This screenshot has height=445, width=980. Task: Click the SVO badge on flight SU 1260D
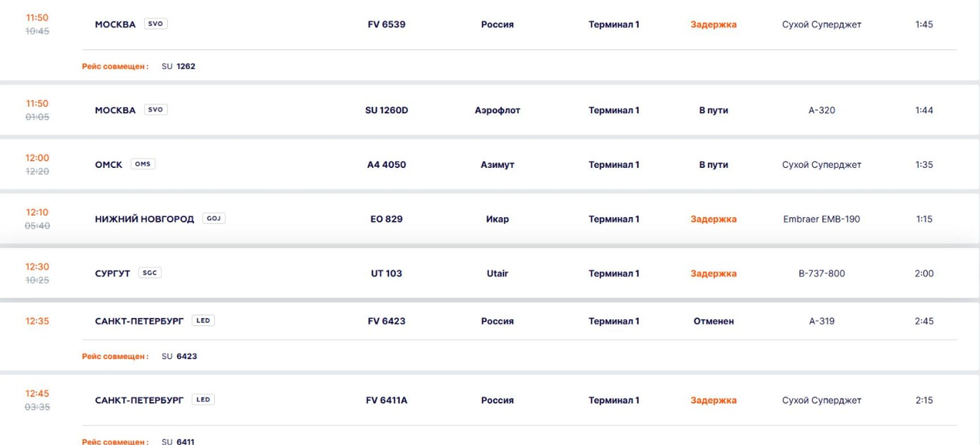point(156,110)
